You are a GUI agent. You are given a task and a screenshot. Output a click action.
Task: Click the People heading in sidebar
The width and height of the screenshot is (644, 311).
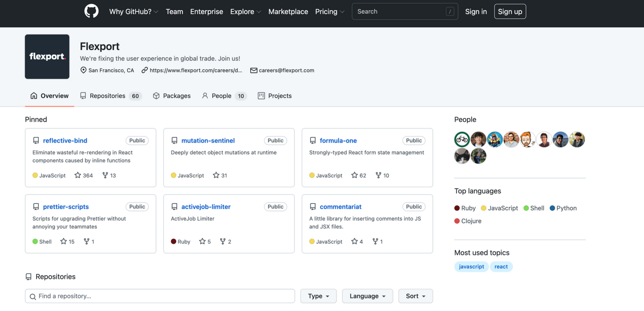(x=465, y=120)
